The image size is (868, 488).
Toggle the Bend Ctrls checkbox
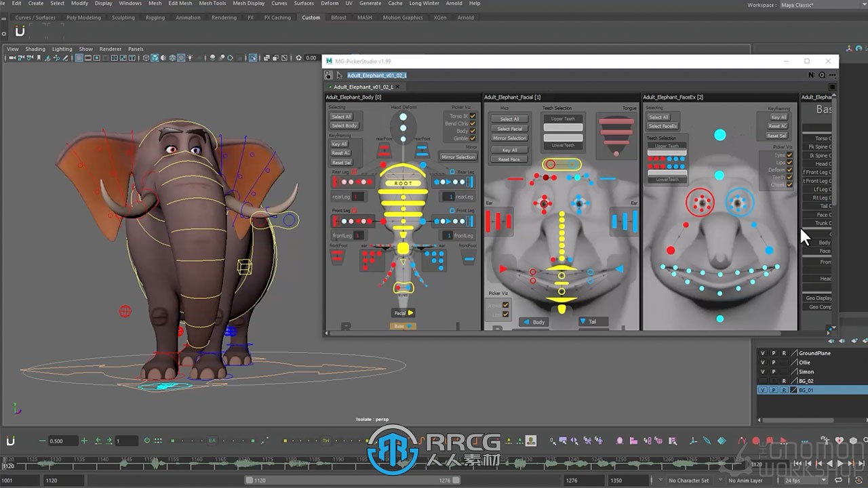coord(473,123)
